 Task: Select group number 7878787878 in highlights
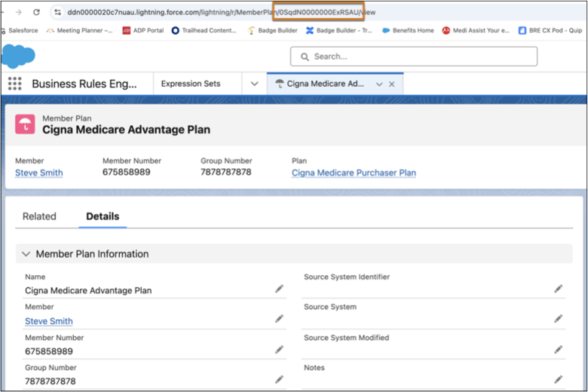pyautogui.click(x=225, y=172)
